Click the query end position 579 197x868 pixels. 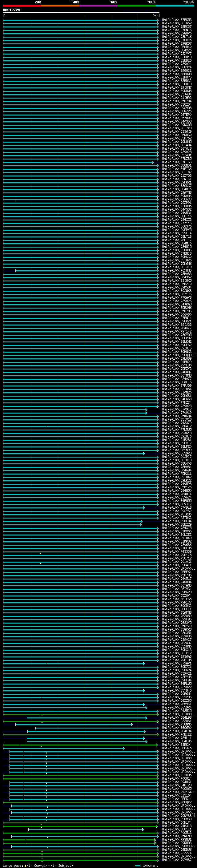155,15
